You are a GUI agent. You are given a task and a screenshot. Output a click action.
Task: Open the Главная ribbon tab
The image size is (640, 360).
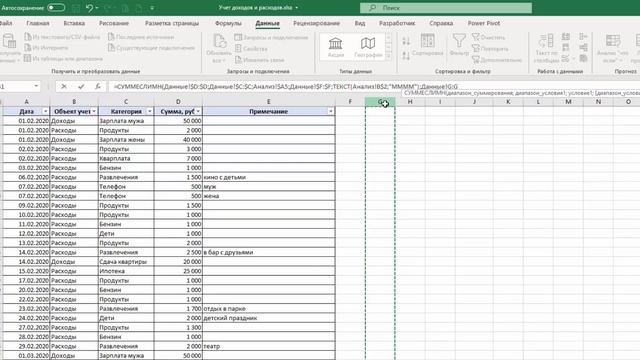(x=38, y=23)
